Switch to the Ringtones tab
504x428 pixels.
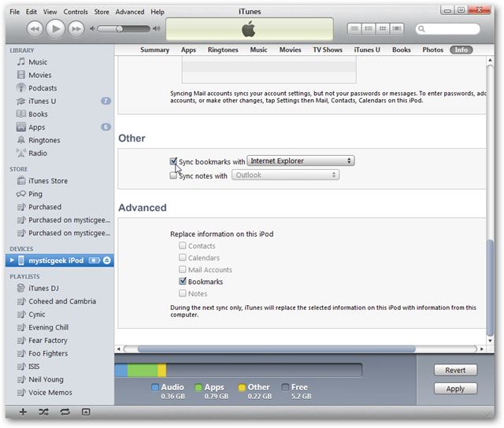click(223, 50)
